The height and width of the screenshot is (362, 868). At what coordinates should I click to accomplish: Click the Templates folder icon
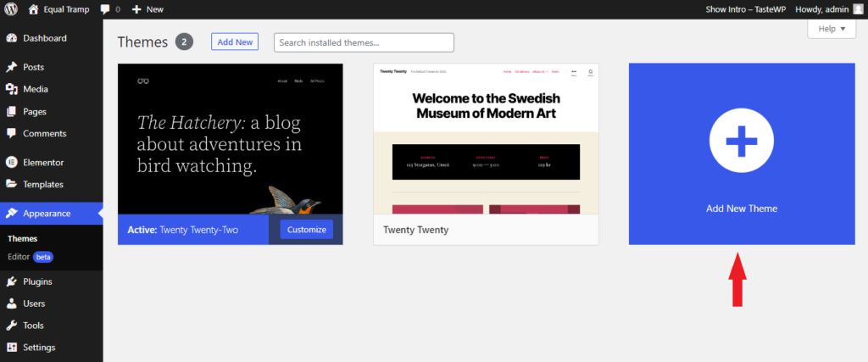click(11, 184)
